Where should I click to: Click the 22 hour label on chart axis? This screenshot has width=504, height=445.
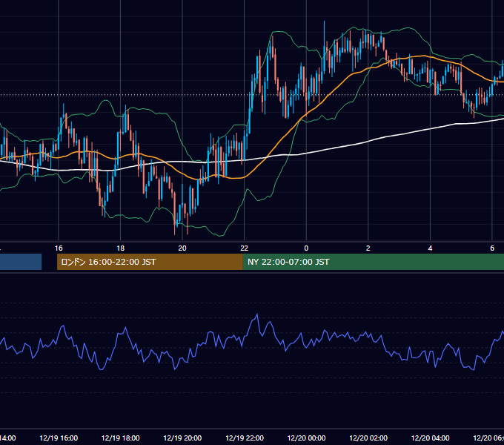245,248
